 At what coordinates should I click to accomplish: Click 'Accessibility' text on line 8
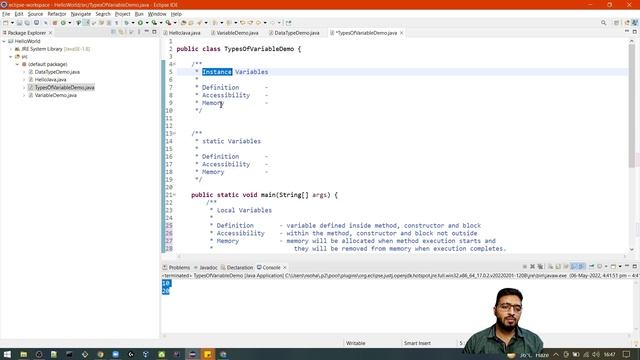[x=226, y=95]
